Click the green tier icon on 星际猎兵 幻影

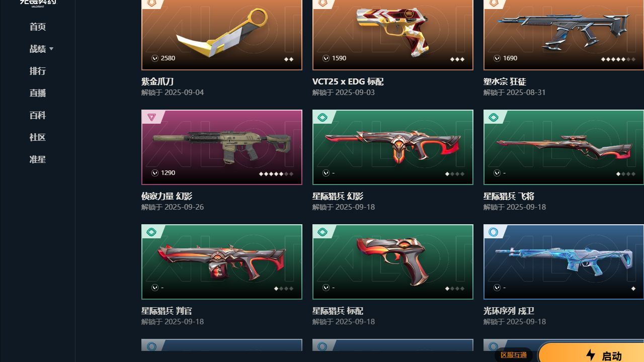[323, 117]
